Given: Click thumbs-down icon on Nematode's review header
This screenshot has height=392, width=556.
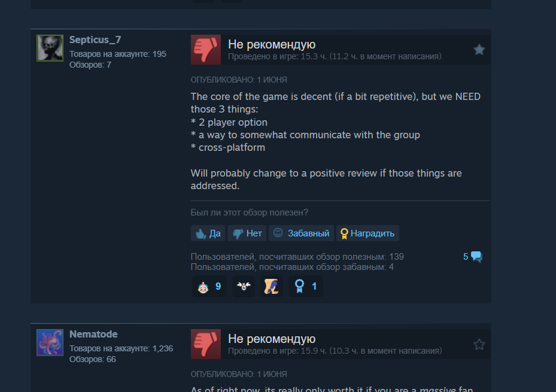Looking at the screenshot, I should pyautogui.click(x=206, y=344).
